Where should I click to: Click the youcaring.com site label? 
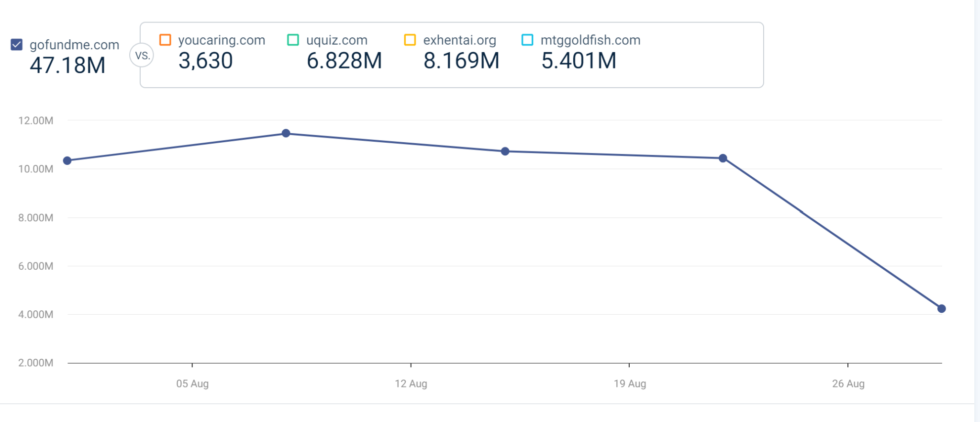[x=222, y=40]
